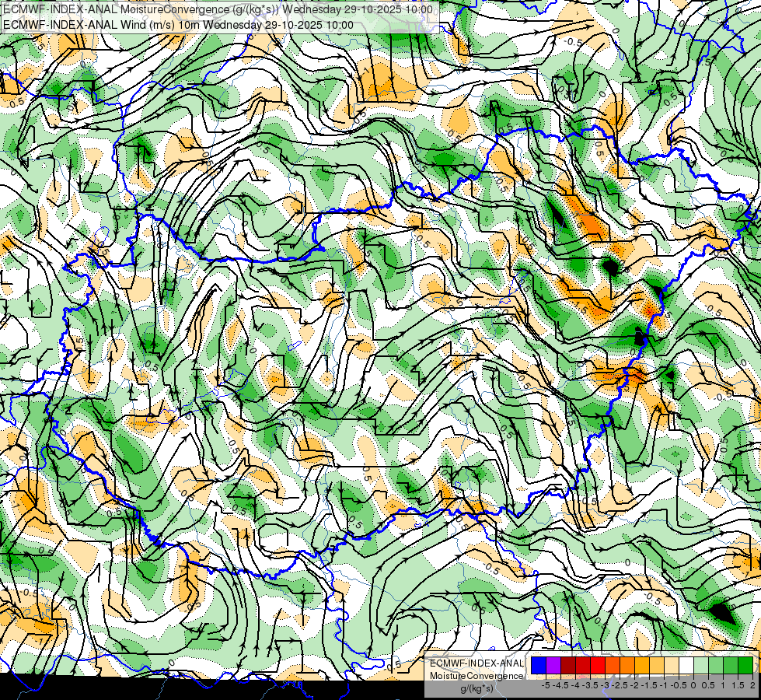
Task: Click the MoistureConvergence title line at top
Action: 218,9
